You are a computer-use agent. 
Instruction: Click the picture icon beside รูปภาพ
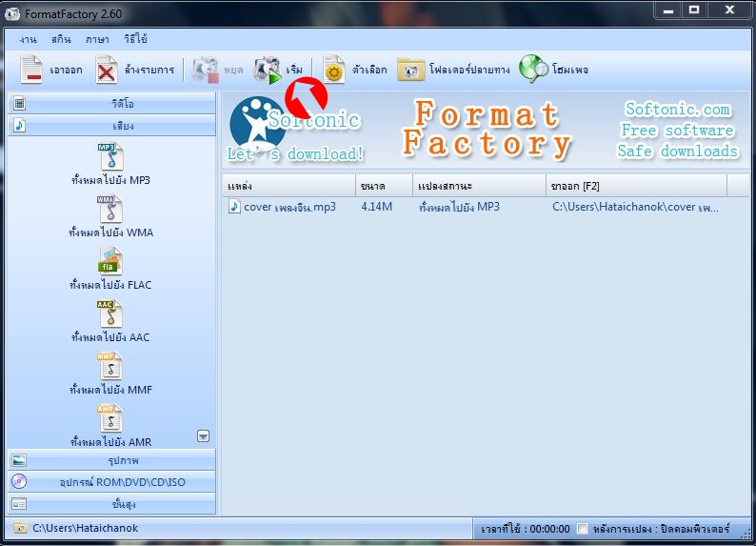[19, 460]
